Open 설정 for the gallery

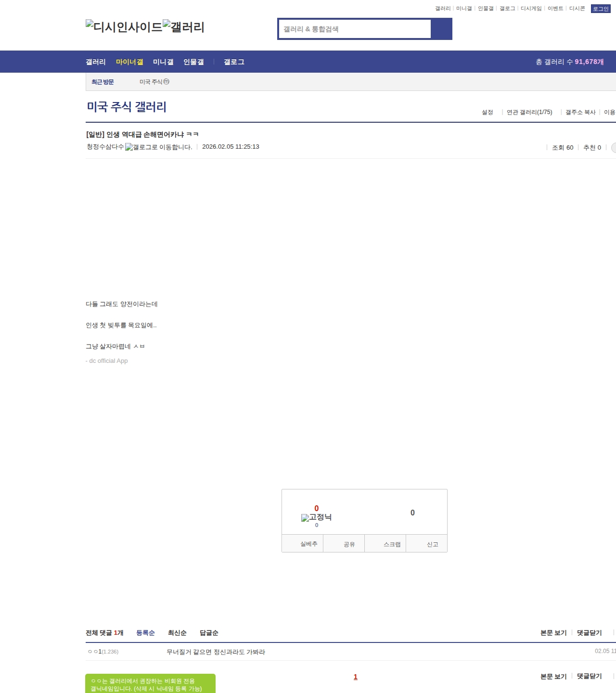click(488, 112)
